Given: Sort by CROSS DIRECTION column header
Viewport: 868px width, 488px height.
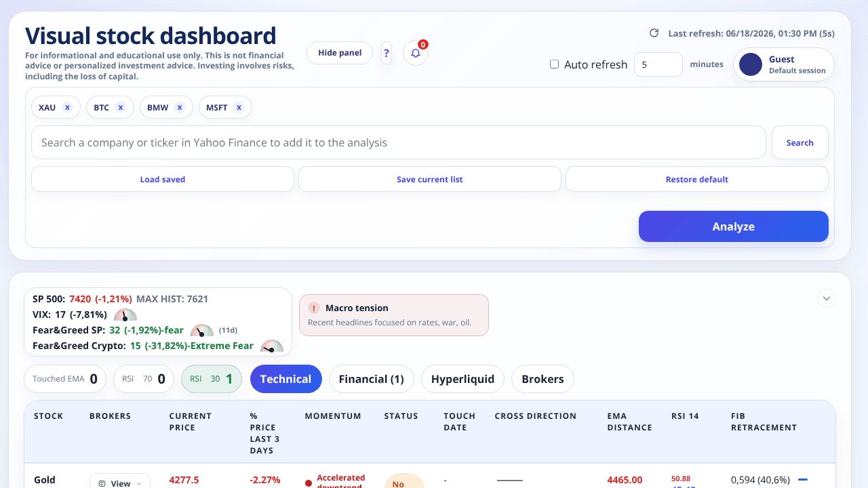Looking at the screenshot, I should [536, 416].
